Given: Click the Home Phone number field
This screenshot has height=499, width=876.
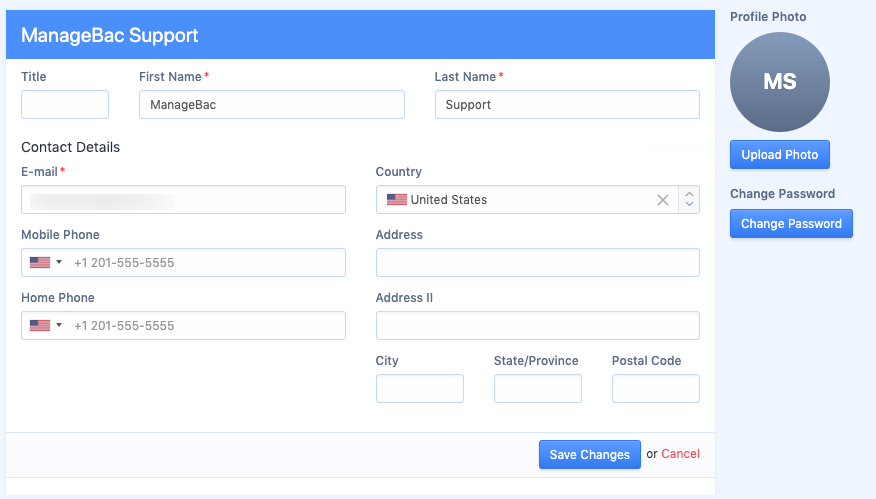Looking at the screenshot, I should 207,326.
